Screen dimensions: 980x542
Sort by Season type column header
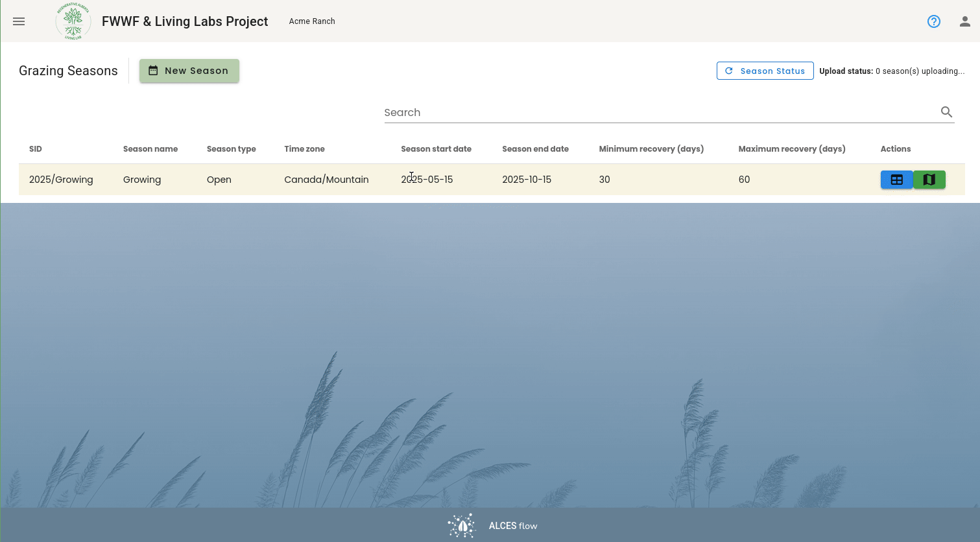[x=232, y=148]
